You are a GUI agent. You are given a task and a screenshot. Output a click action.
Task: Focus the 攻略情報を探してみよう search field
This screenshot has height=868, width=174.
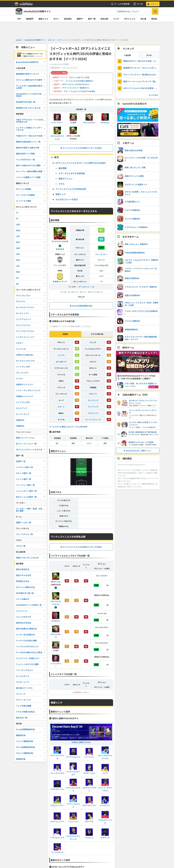pos(133,11)
